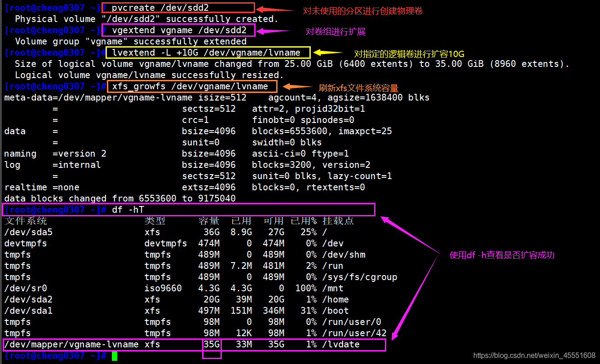This screenshot has height=364, width=600.
Task: Click "blocks=0, rtextents=0" text
Action: tap(309, 187)
